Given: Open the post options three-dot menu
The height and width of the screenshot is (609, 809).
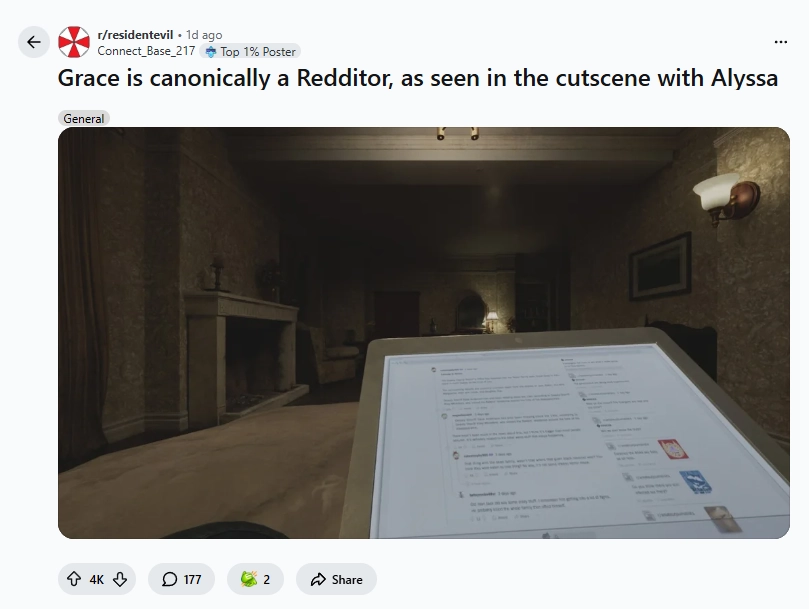Looking at the screenshot, I should [x=781, y=42].
